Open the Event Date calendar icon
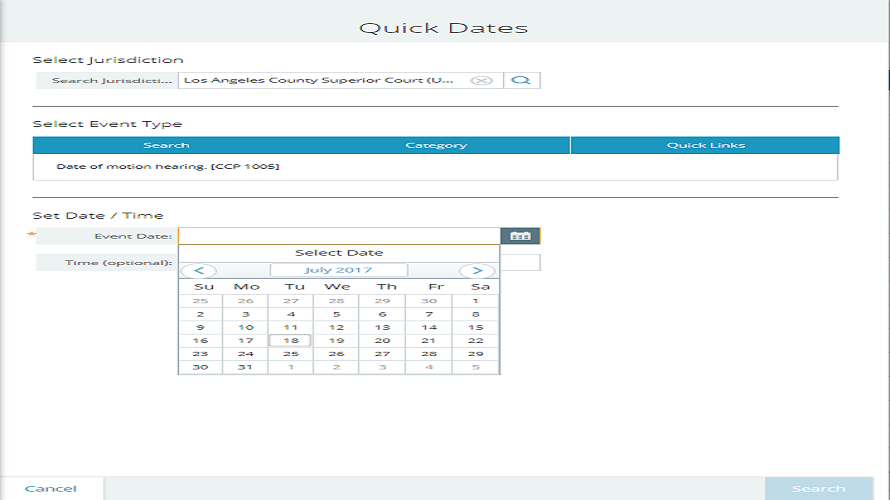Screen dimensions: 890x500 pyautogui.click(x=520, y=236)
